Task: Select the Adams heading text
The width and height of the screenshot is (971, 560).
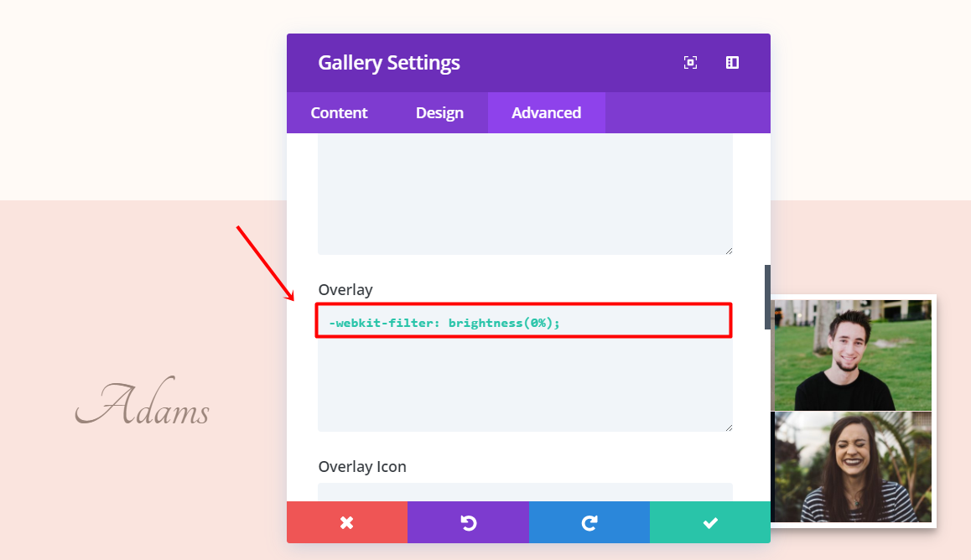Action: pos(143,407)
